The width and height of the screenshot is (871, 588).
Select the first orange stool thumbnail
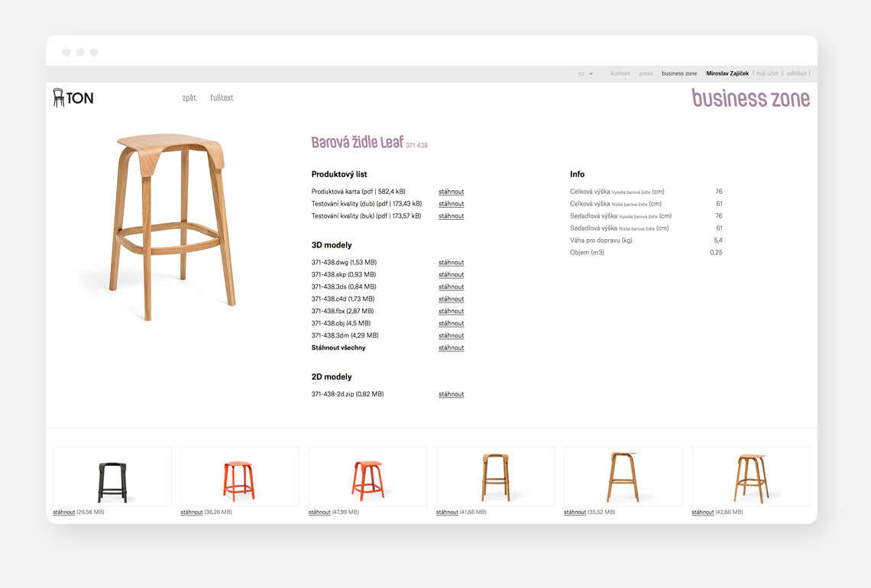(239, 477)
